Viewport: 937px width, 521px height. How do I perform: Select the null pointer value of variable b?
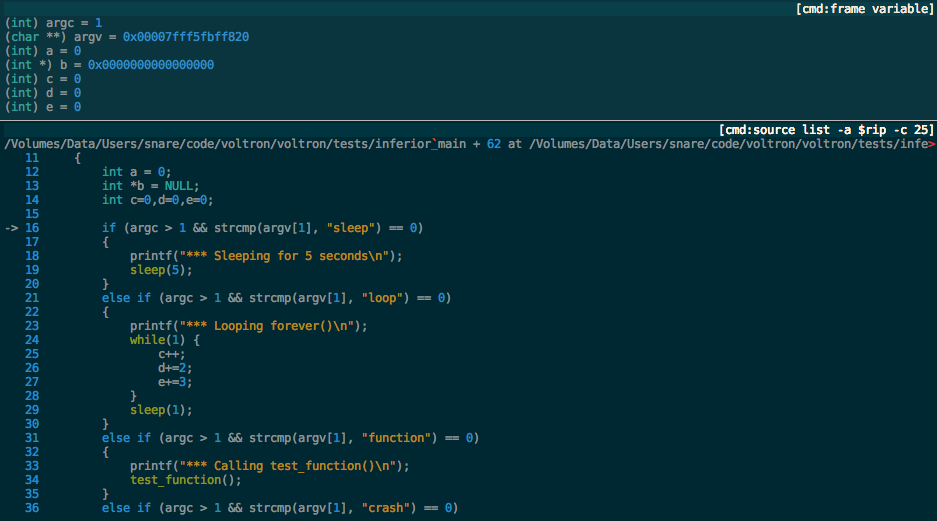[x=151, y=65]
